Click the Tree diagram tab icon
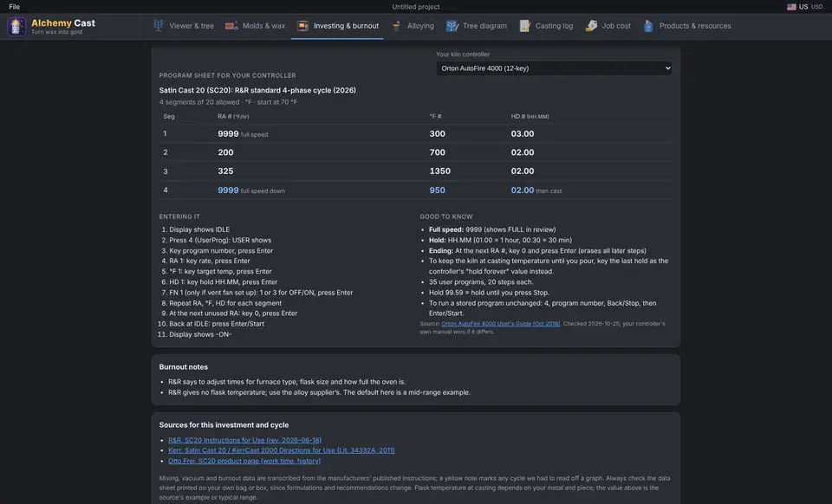 pos(452,26)
